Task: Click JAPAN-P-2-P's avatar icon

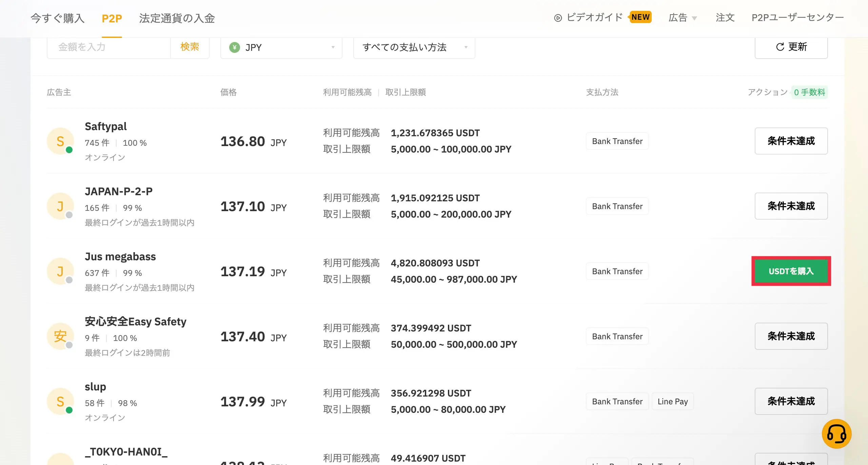Action: [x=60, y=206]
